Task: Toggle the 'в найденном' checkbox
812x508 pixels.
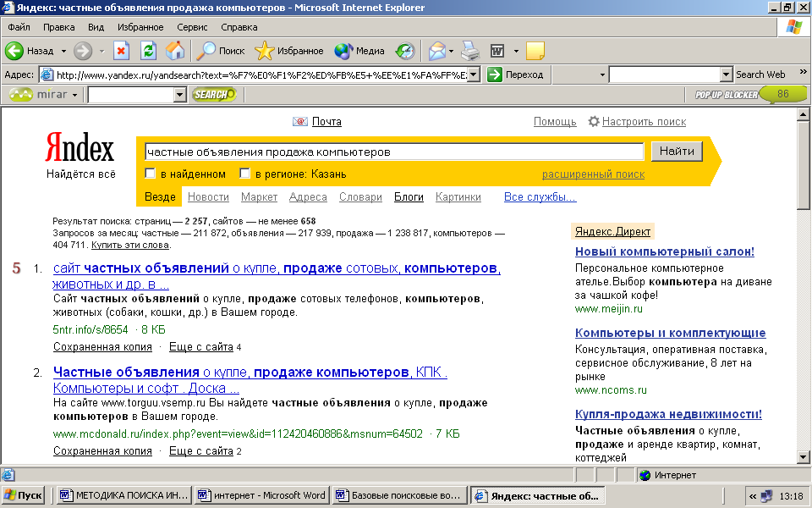Action: (x=151, y=173)
